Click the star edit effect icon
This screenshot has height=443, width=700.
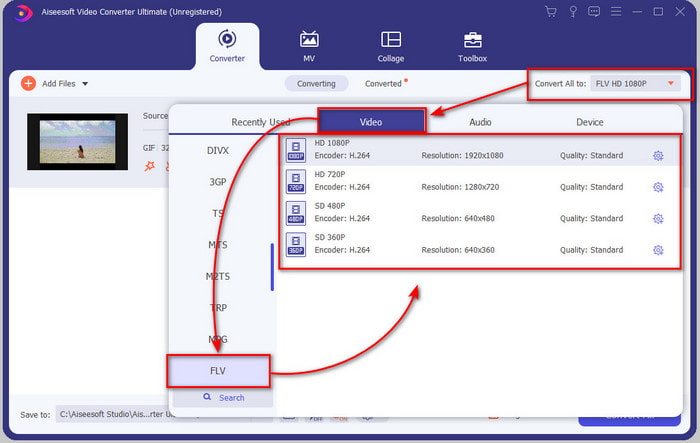point(150,166)
